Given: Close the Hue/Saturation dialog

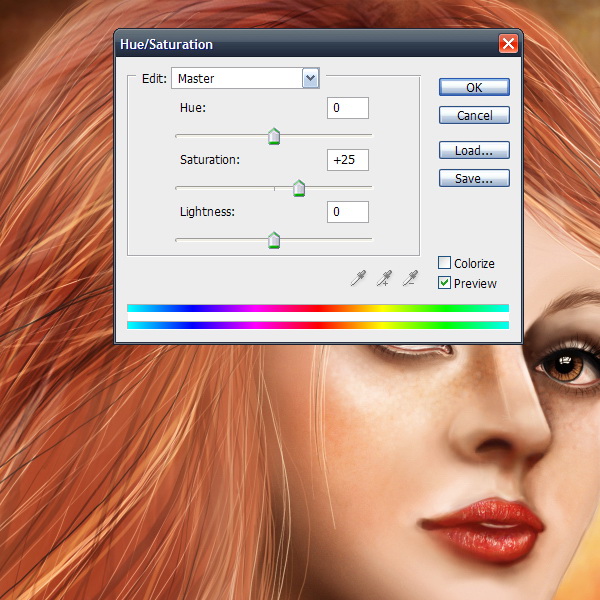Looking at the screenshot, I should pyautogui.click(x=508, y=44).
